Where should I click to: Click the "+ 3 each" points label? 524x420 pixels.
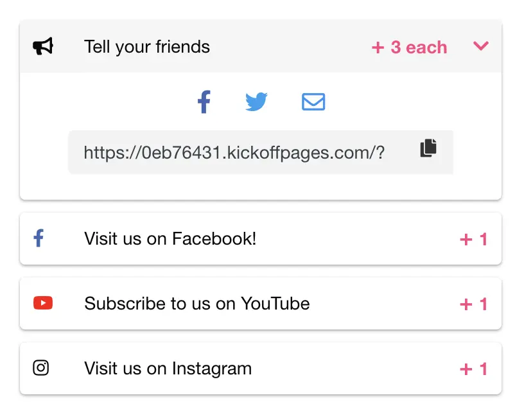[409, 48]
